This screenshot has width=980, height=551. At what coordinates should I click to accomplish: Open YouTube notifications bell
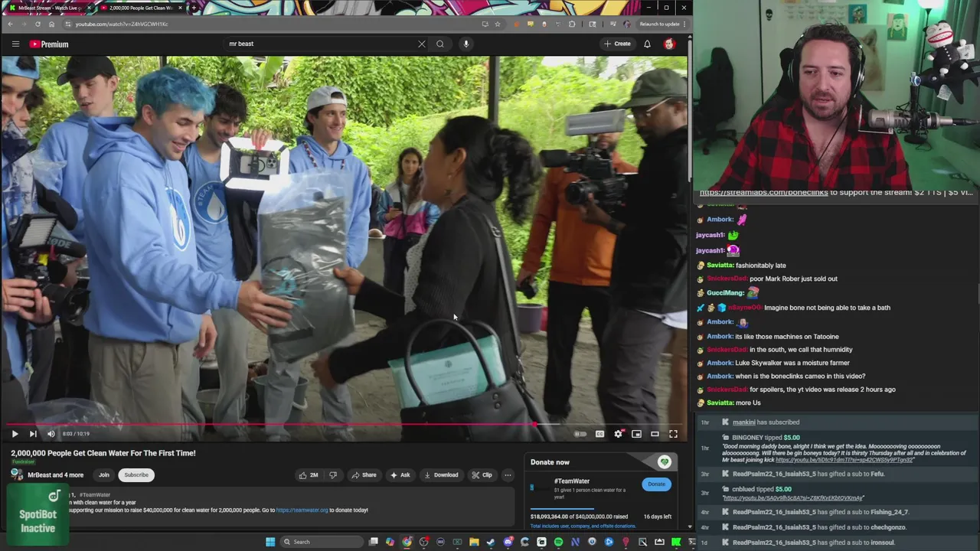647,44
